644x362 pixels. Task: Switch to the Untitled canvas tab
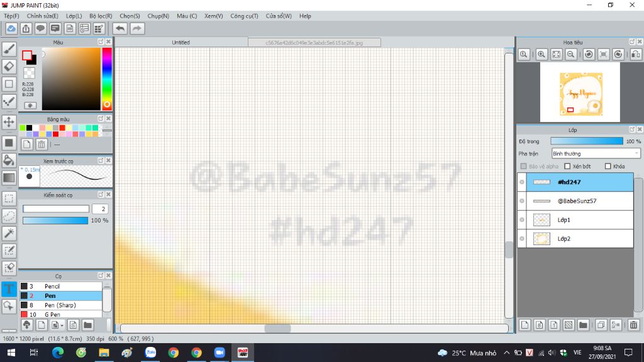click(181, 42)
